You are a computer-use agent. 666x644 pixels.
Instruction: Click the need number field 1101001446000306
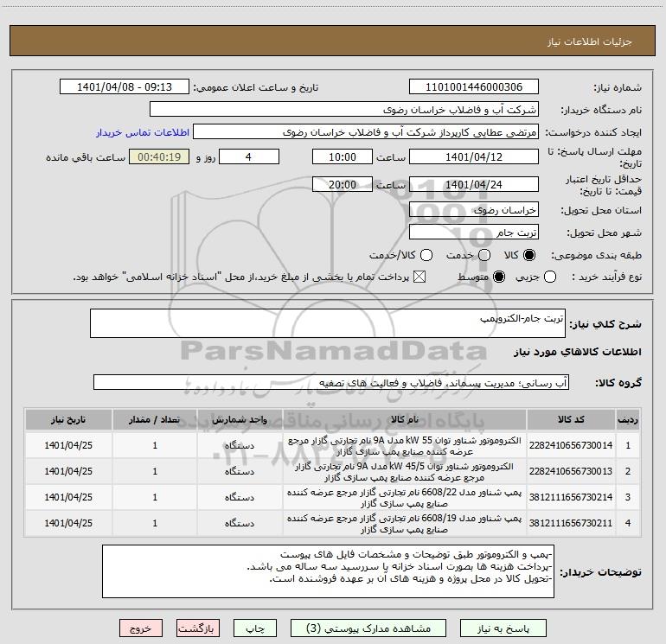click(474, 87)
